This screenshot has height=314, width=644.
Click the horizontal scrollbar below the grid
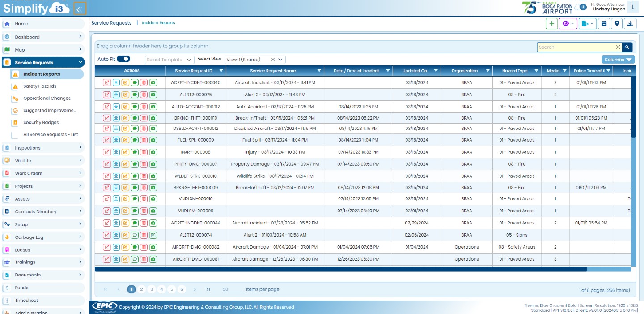pos(340,269)
